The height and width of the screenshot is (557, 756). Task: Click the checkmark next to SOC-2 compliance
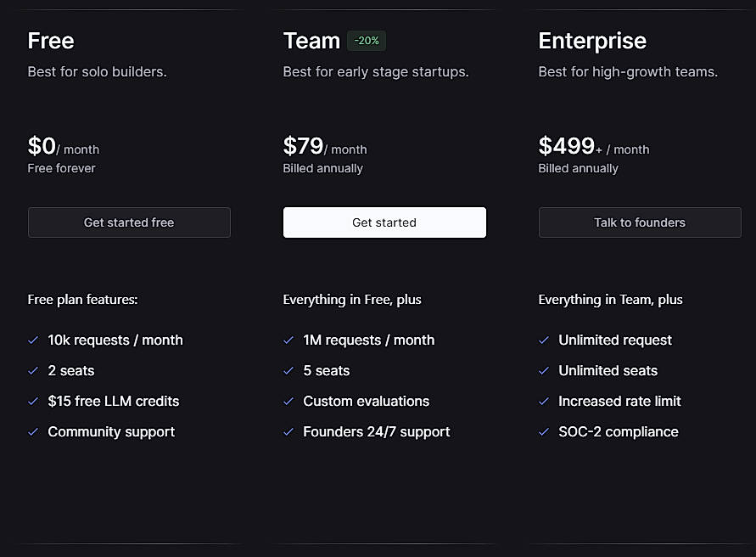coord(544,431)
